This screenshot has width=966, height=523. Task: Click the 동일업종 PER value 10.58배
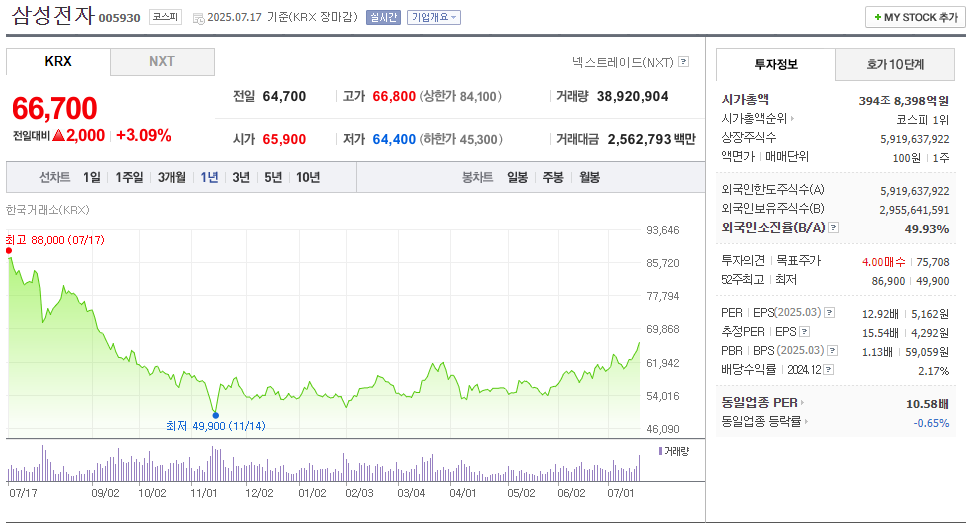(x=927, y=404)
